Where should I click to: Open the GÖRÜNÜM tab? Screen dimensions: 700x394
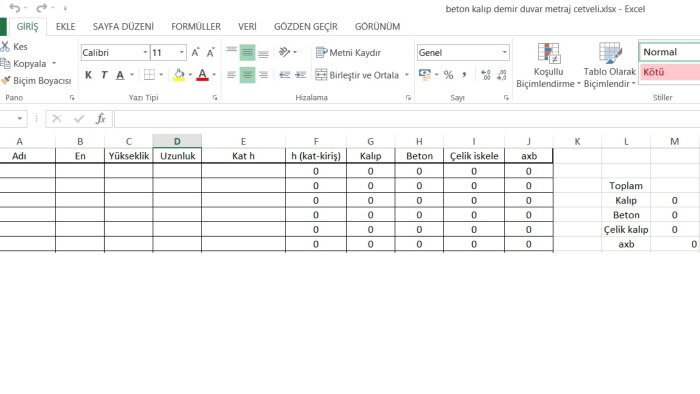(x=377, y=26)
